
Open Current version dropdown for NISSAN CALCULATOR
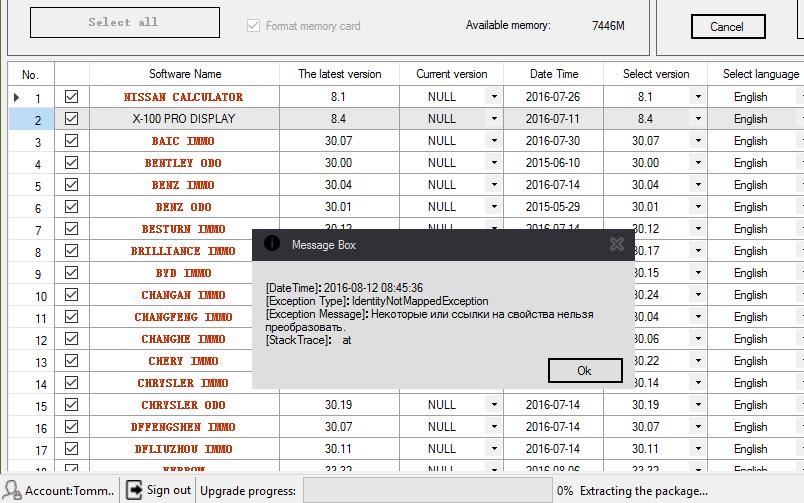coord(494,96)
